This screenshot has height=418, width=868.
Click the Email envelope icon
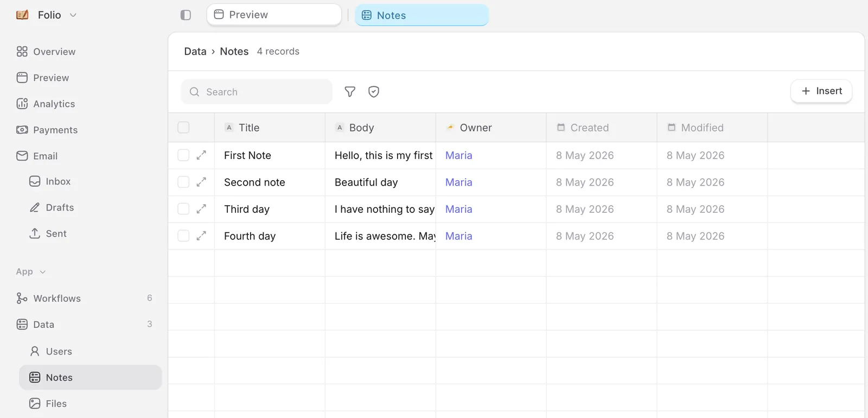22,156
